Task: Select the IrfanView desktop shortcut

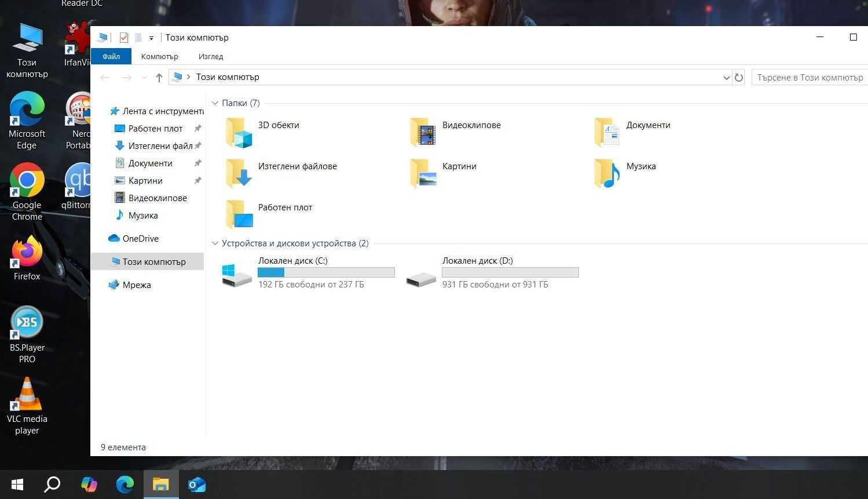Action: click(x=78, y=44)
